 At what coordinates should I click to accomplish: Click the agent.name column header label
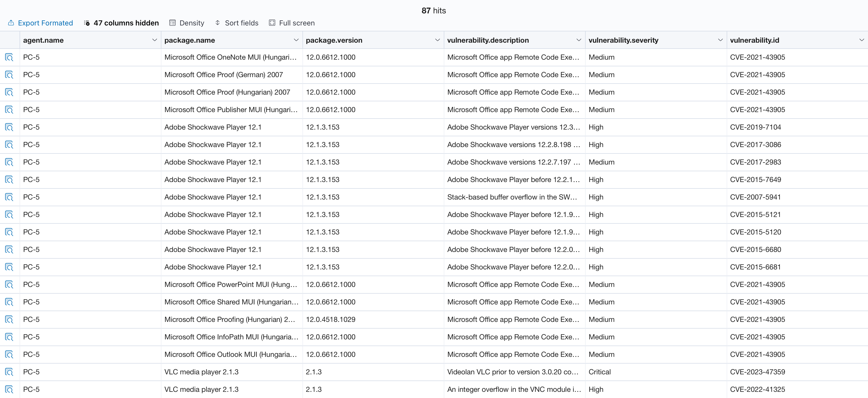point(44,40)
